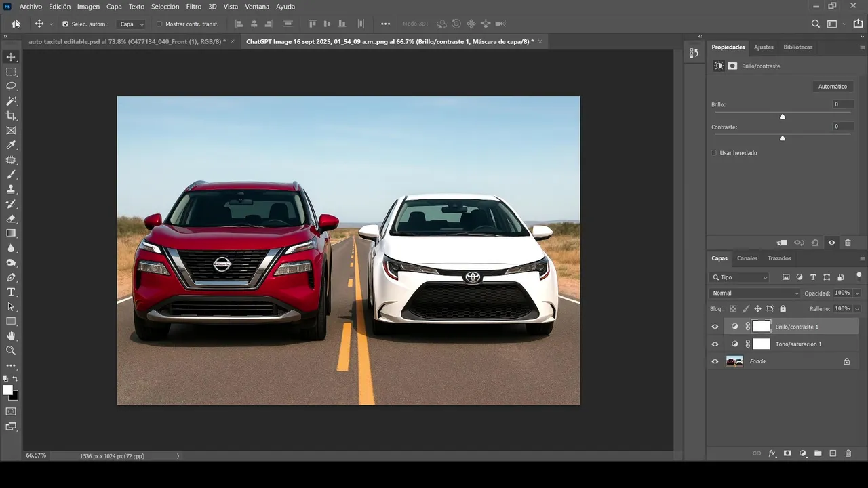This screenshot has width=868, height=488.
Task: Check Mostrar contr. transf. checkbox
Action: click(159, 24)
